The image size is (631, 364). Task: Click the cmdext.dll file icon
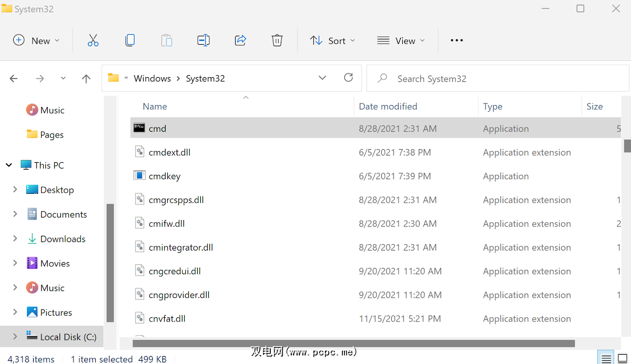[x=139, y=152]
